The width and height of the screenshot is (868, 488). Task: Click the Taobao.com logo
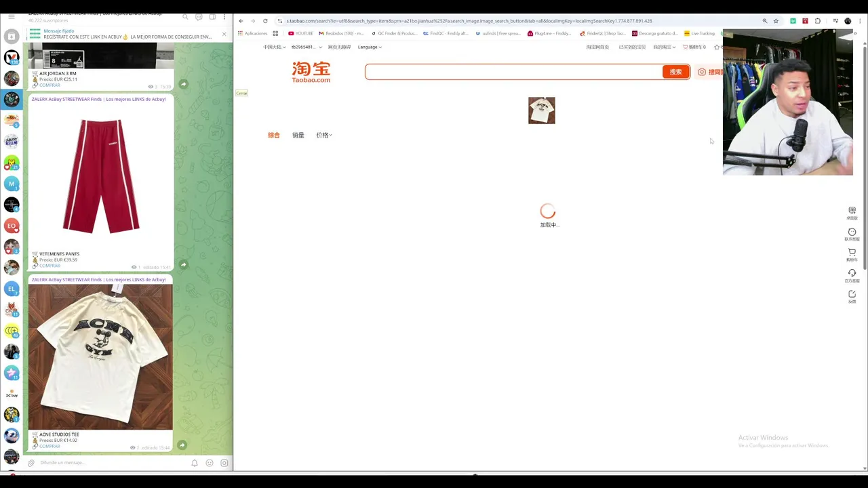click(x=311, y=72)
